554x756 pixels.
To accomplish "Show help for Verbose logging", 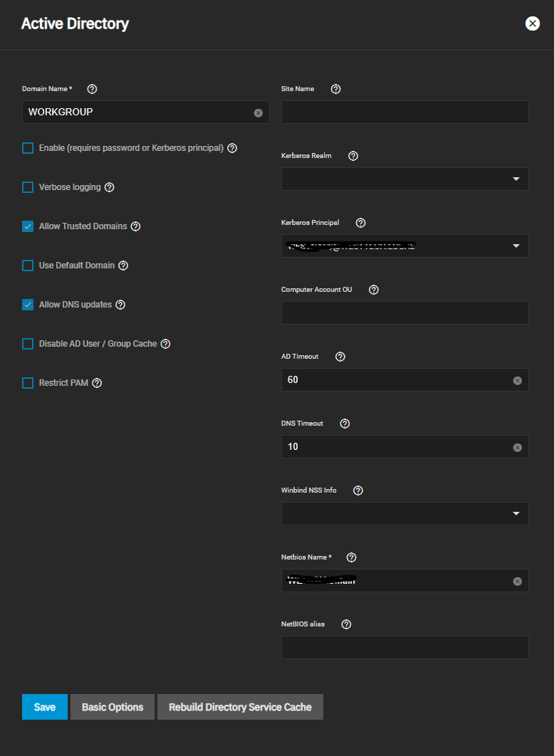I will point(110,187).
